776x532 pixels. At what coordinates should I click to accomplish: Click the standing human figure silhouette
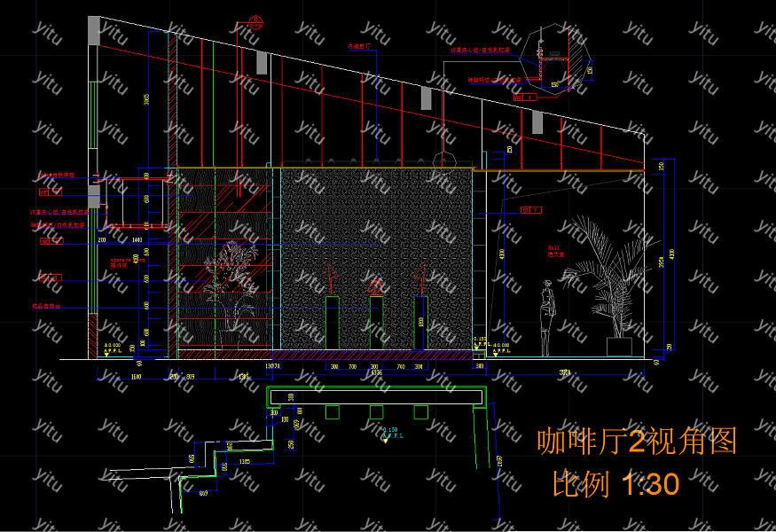[x=547, y=317]
